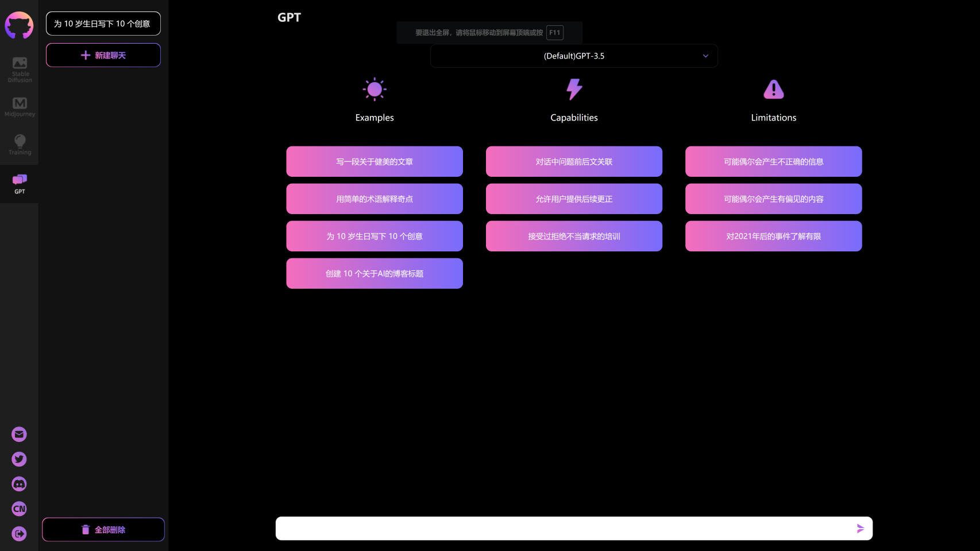Open the Twitter link icon

[19, 459]
